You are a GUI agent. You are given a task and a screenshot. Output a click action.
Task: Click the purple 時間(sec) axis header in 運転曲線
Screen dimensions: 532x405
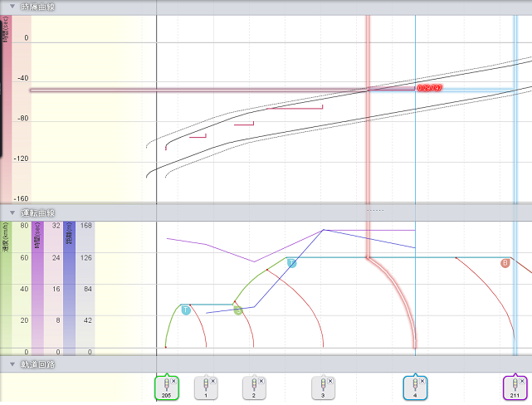[37, 288]
